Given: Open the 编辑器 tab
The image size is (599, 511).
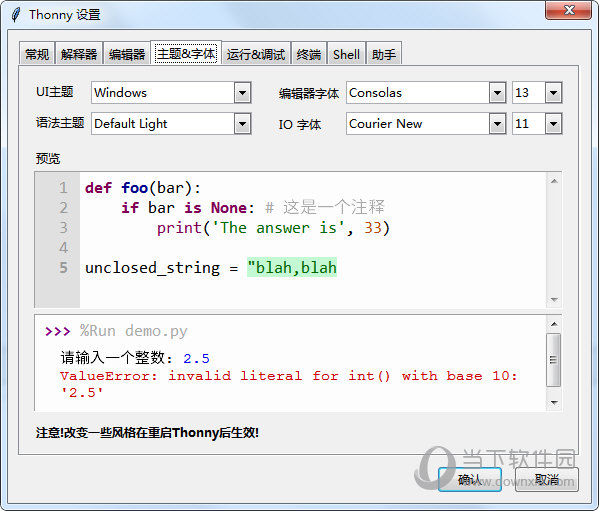Looking at the screenshot, I should [x=126, y=54].
